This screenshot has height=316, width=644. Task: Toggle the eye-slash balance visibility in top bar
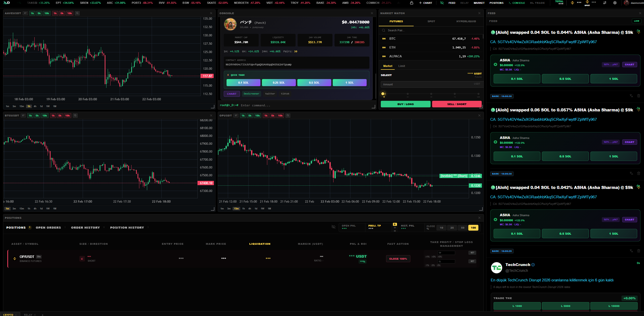pyautogui.click(x=442, y=3)
